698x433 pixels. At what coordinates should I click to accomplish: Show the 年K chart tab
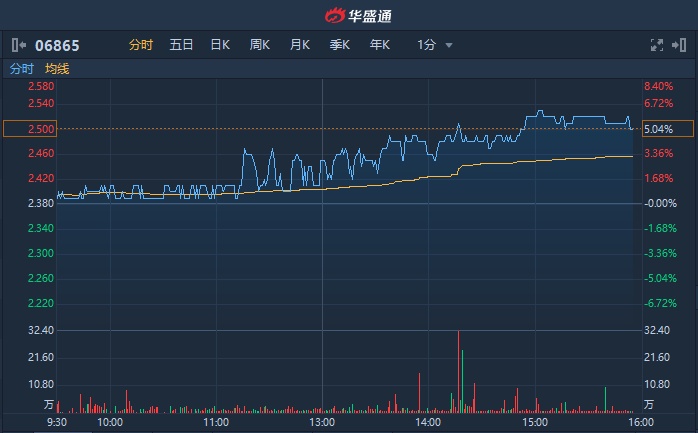[x=380, y=45]
